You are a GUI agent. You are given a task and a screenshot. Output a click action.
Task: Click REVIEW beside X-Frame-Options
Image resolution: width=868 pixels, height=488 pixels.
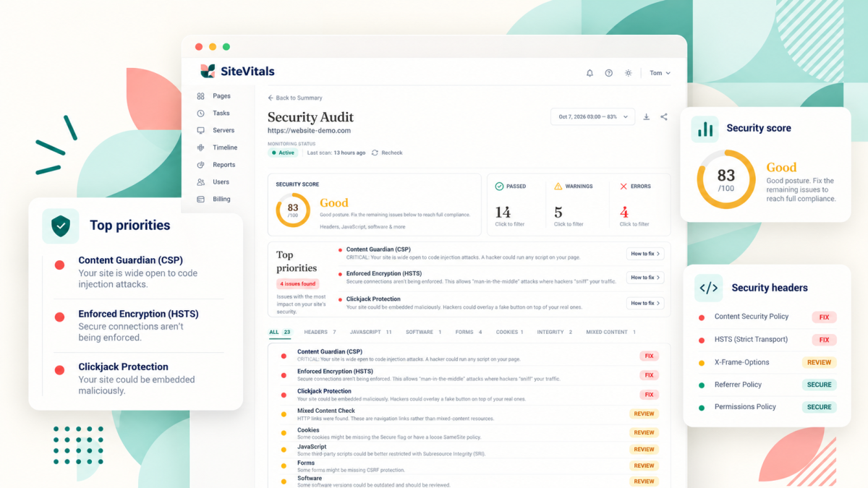tap(819, 362)
